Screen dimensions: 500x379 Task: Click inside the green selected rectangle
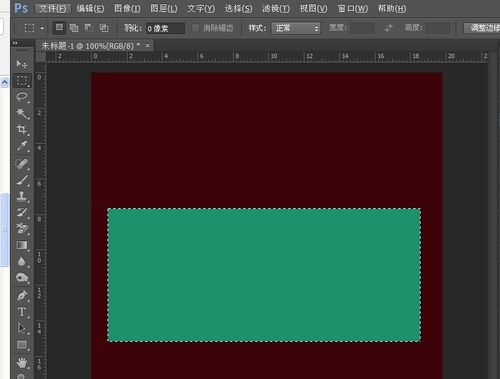264,275
